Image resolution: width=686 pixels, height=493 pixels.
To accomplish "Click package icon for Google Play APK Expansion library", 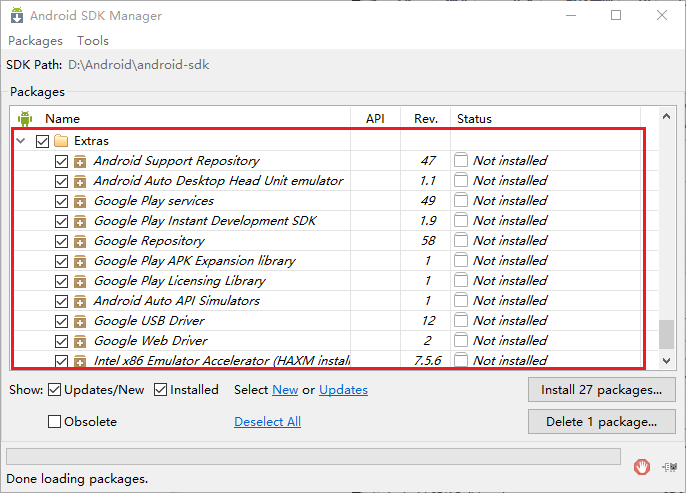I will [80, 261].
